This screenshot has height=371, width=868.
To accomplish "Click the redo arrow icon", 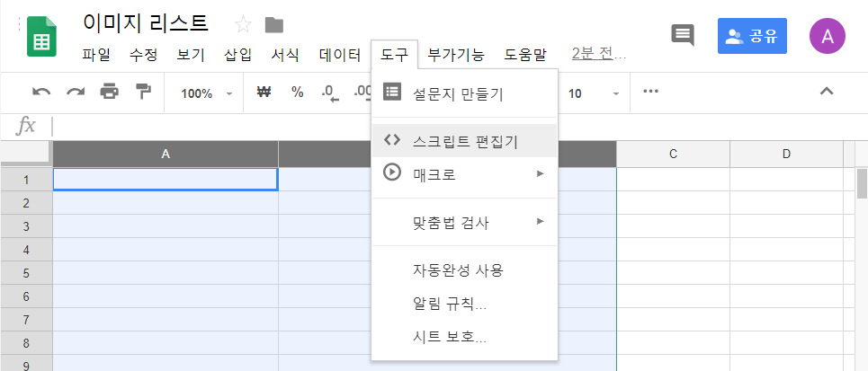I will point(76,93).
